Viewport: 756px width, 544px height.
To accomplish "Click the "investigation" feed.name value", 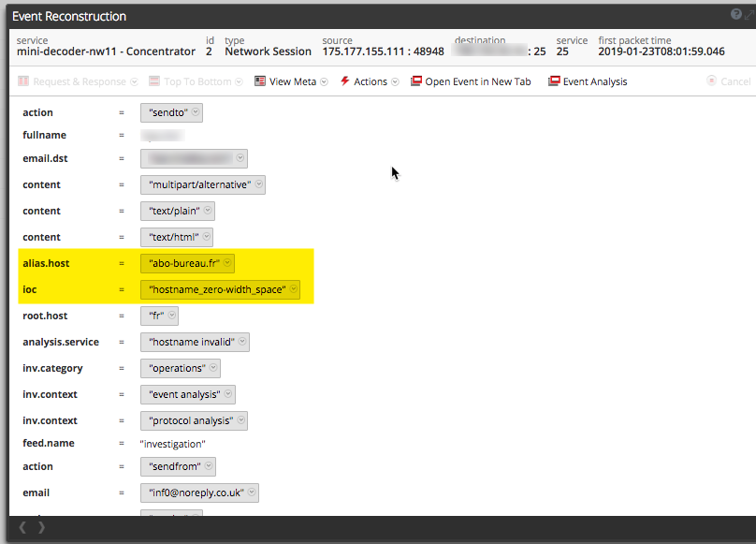I will (x=172, y=444).
